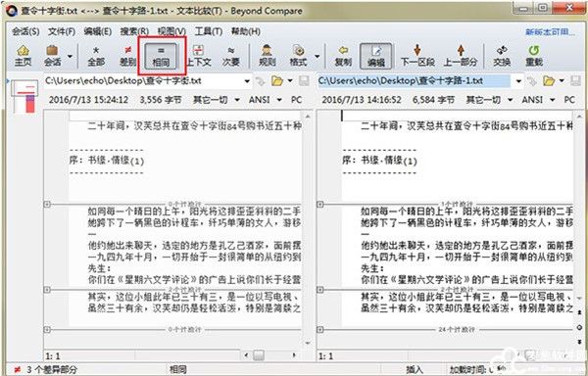
Task: Click the 复制 copy toolbar icon
Action: pyautogui.click(x=343, y=56)
